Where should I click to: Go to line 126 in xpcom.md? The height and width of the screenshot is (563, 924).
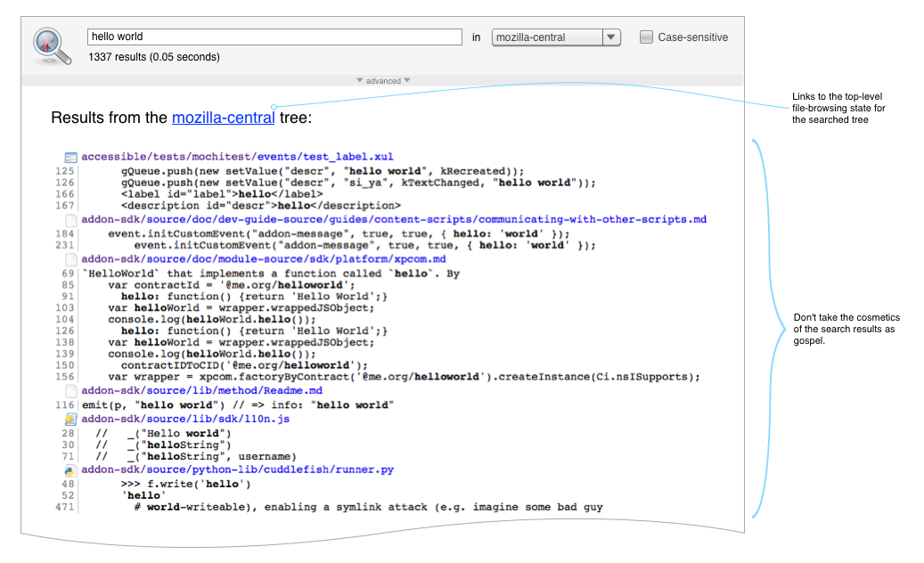[65, 331]
